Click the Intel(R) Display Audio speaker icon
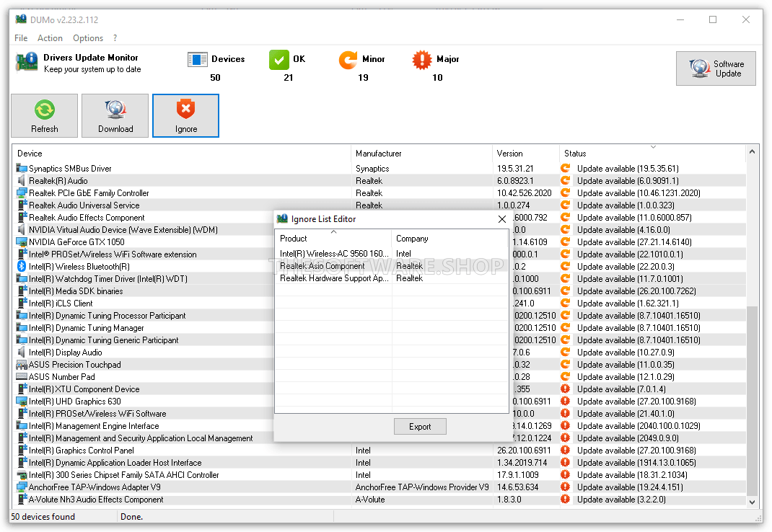 (22, 353)
